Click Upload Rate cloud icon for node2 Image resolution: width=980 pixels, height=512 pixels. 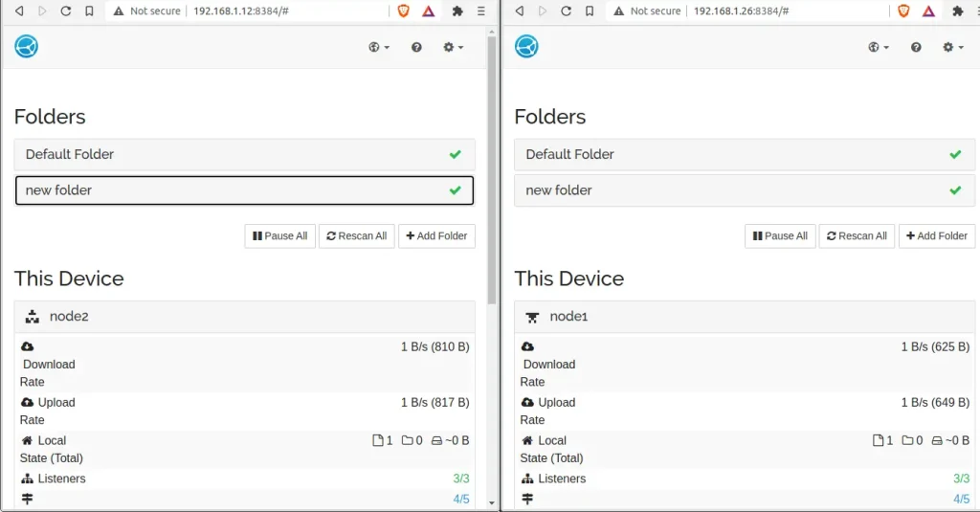[28, 402]
